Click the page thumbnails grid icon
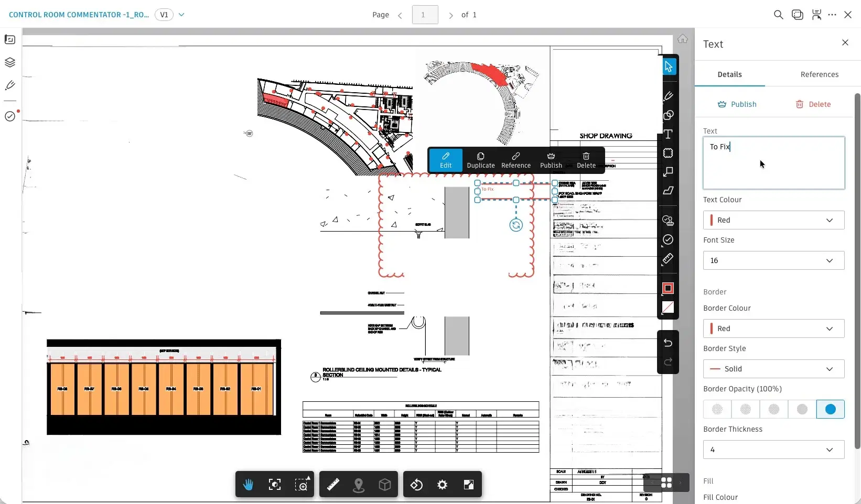Screen dimensions: 861x504 (x=666, y=483)
